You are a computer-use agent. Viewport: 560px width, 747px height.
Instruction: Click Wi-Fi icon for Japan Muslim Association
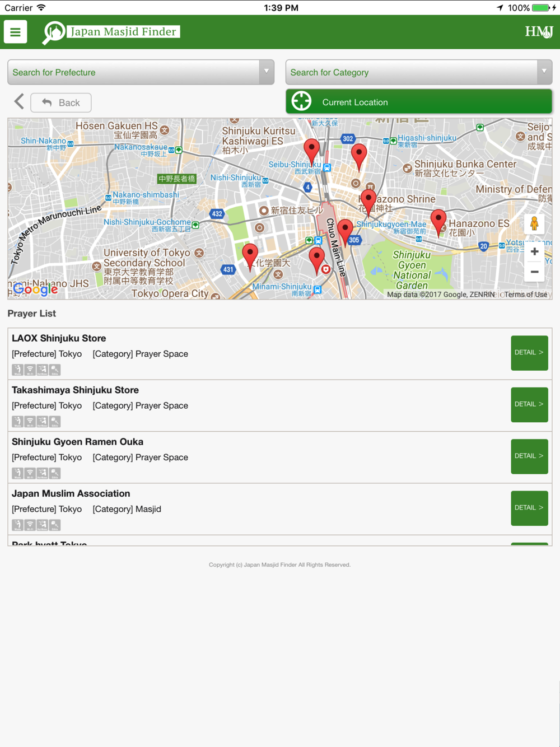(30, 525)
